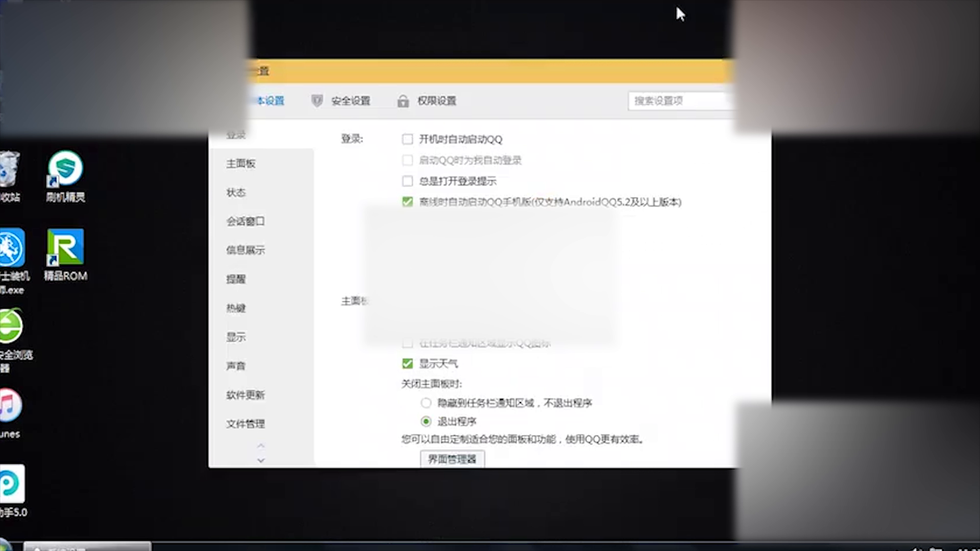Click the sidebar up chevron arrow

tap(261, 446)
